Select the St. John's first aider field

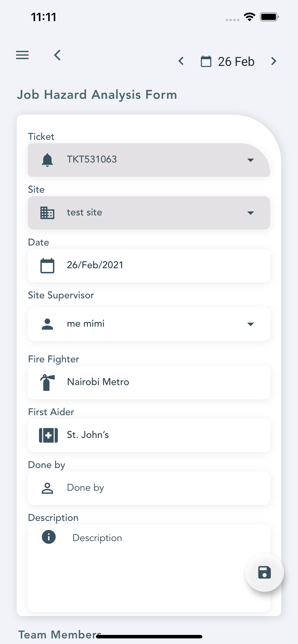[x=149, y=435]
